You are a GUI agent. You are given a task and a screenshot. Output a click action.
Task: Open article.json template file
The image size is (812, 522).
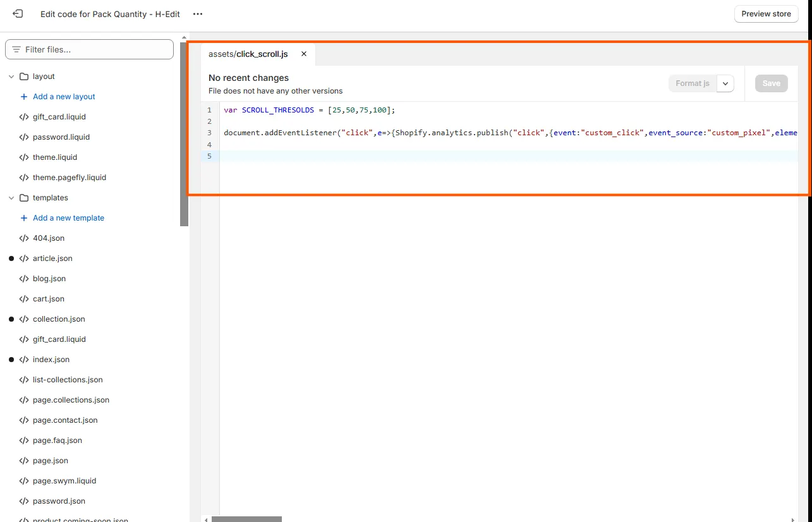pos(52,258)
